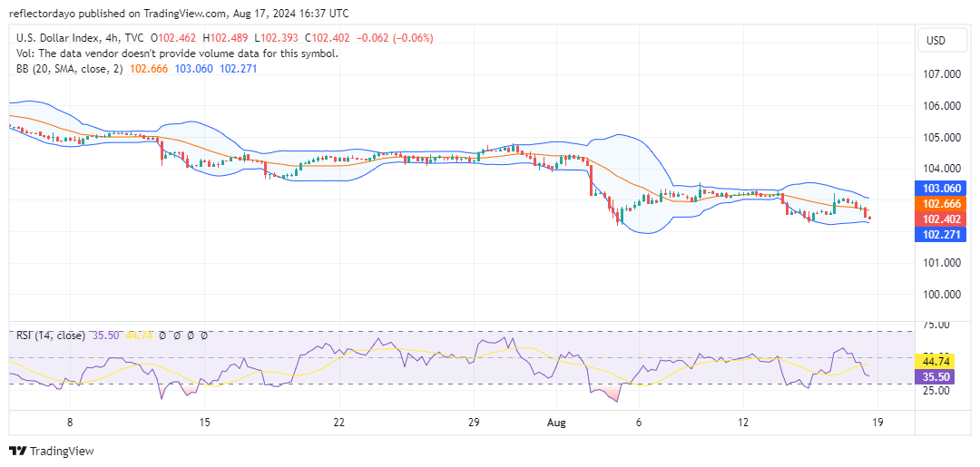Click the −0.062 (−0.06%) change value

tap(395, 38)
